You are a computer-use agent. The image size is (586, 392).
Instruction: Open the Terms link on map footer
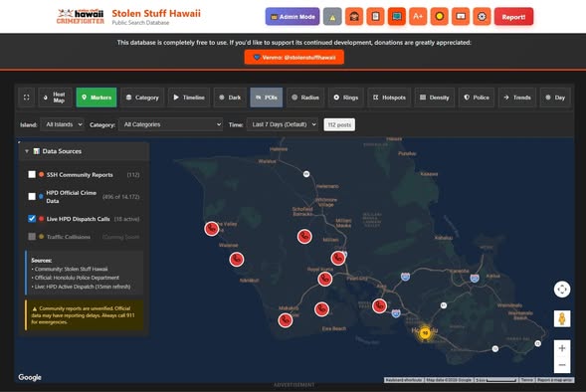pos(527,380)
